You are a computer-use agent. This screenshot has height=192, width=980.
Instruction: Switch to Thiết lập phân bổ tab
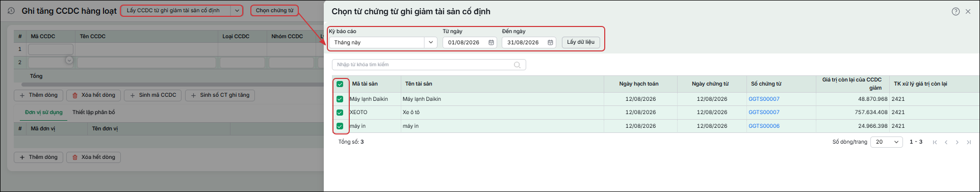click(x=94, y=113)
